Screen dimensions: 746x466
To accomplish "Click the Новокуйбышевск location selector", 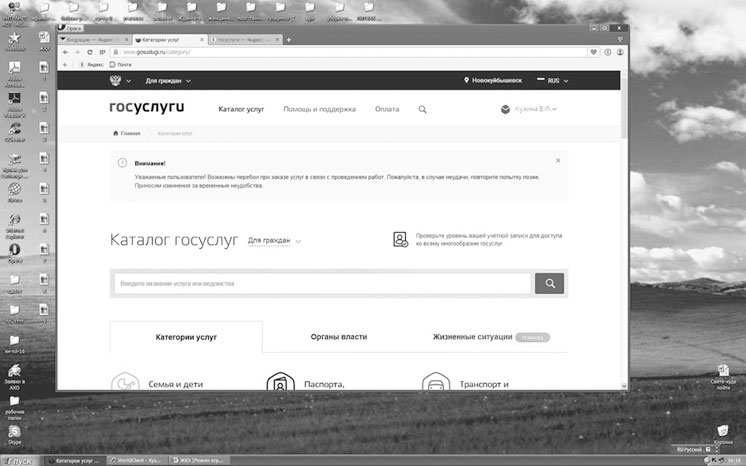I will pyautogui.click(x=493, y=80).
